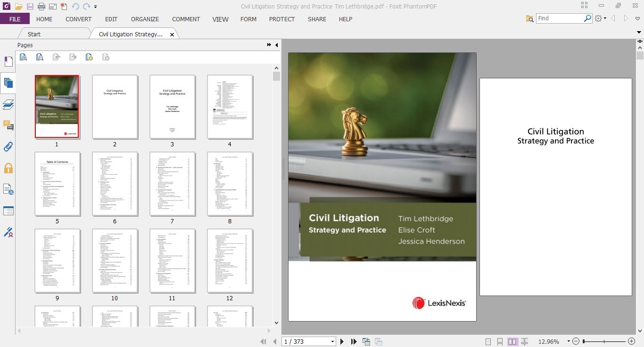
Task: Switch to the FORM ribbon tab
Action: 248,19
